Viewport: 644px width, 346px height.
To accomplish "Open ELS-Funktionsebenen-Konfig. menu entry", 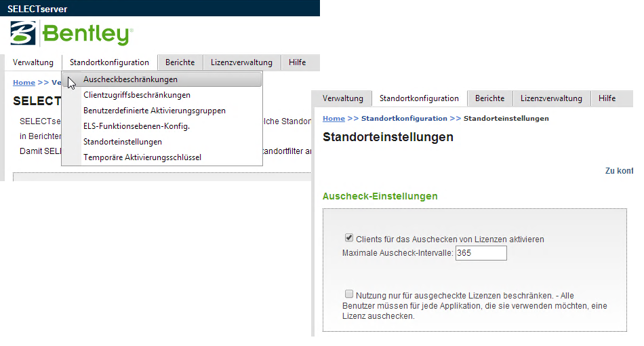I will point(162,126).
